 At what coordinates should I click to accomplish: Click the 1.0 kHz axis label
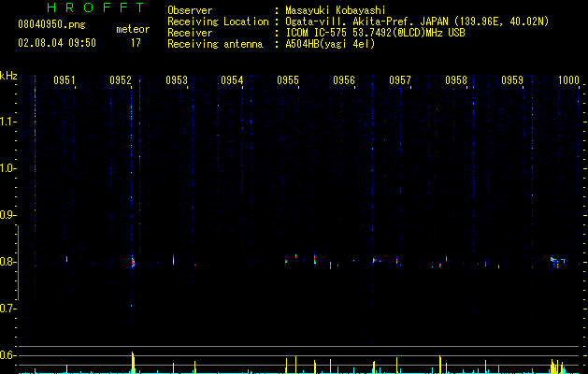tap(7, 168)
